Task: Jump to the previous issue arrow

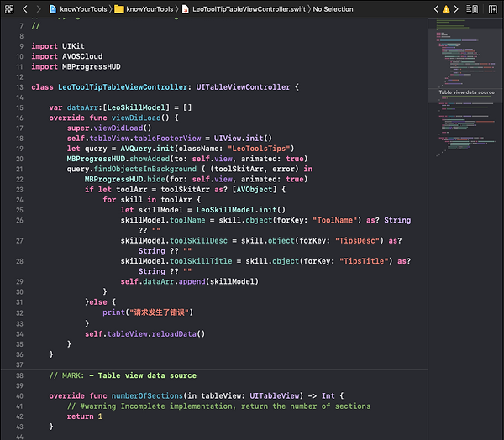Action: [x=436, y=9]
